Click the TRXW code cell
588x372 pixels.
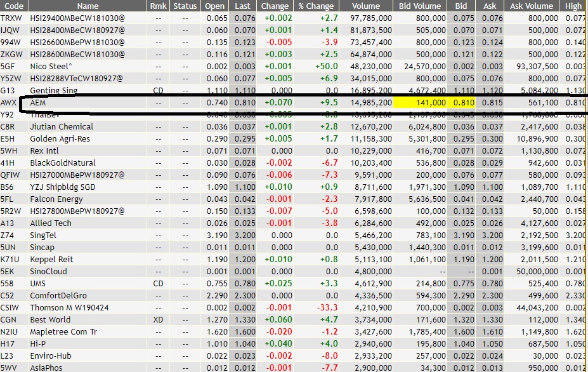pyautogui.click(x=11, y=18)
